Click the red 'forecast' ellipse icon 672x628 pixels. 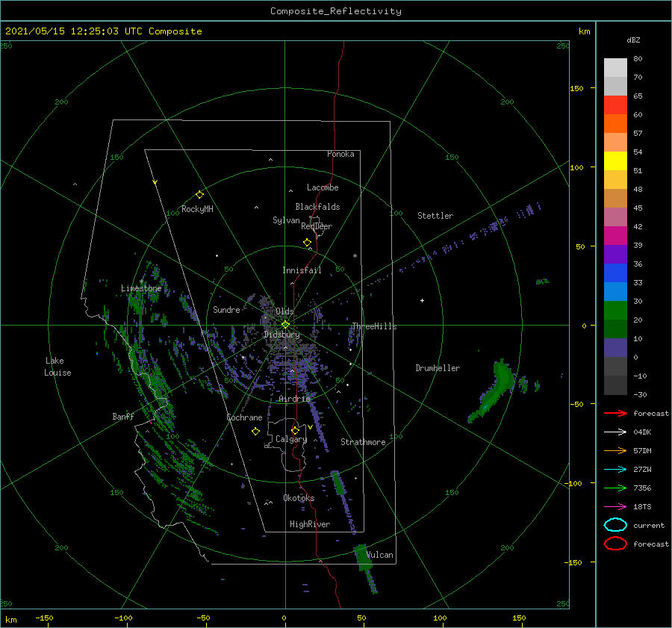click(615, 544)
